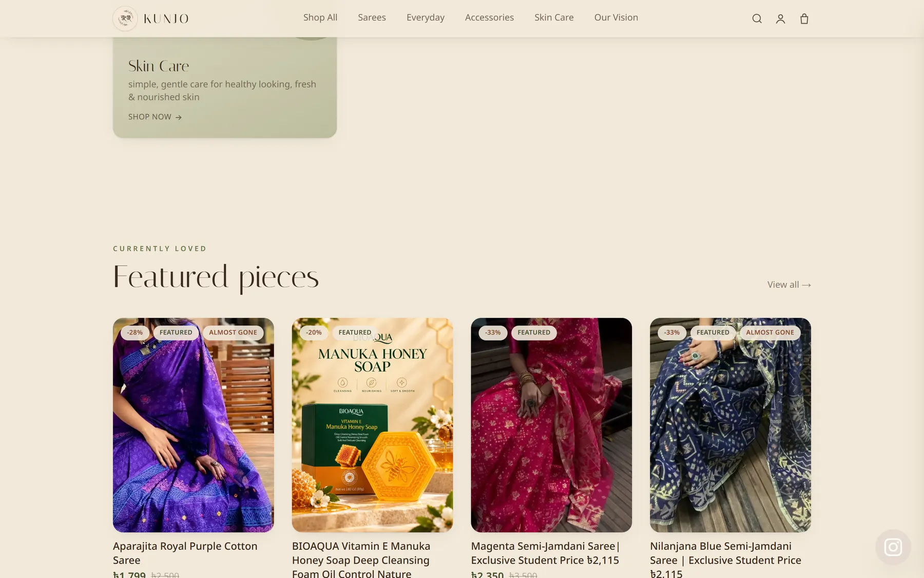Click the KUNJO wordmark
924x578 pixels.
(166, 19)
